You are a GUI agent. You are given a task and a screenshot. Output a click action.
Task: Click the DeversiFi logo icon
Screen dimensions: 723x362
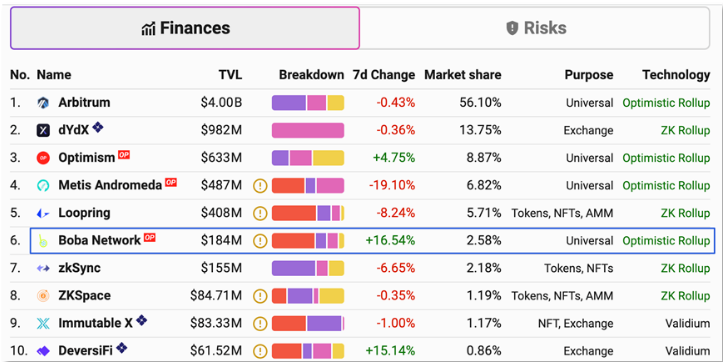tap(43, 351)
